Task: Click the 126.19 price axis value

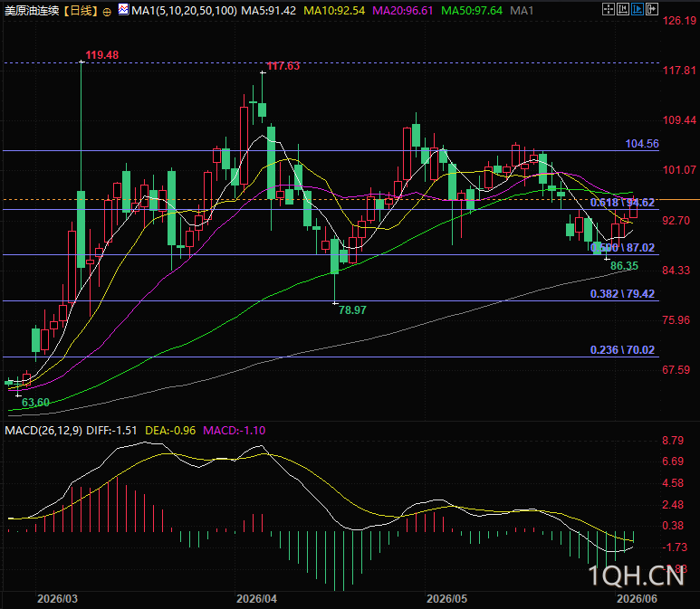Action: pos(679,21)
